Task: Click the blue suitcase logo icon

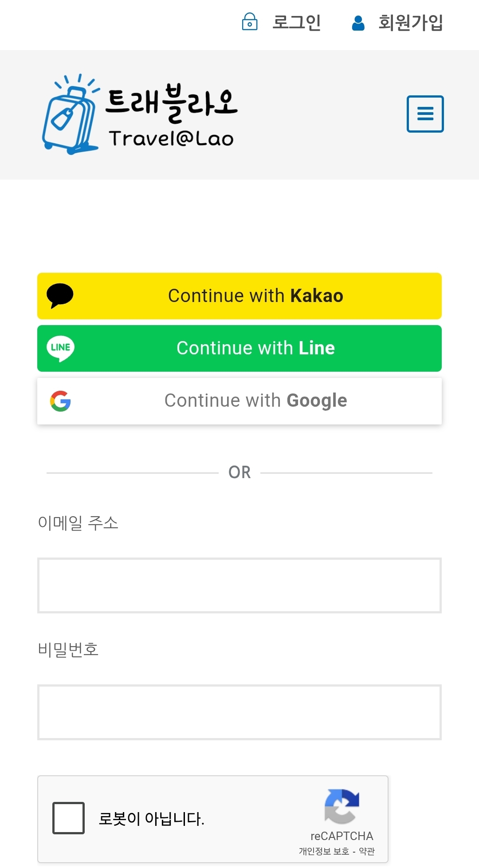Action: [70, 115]
